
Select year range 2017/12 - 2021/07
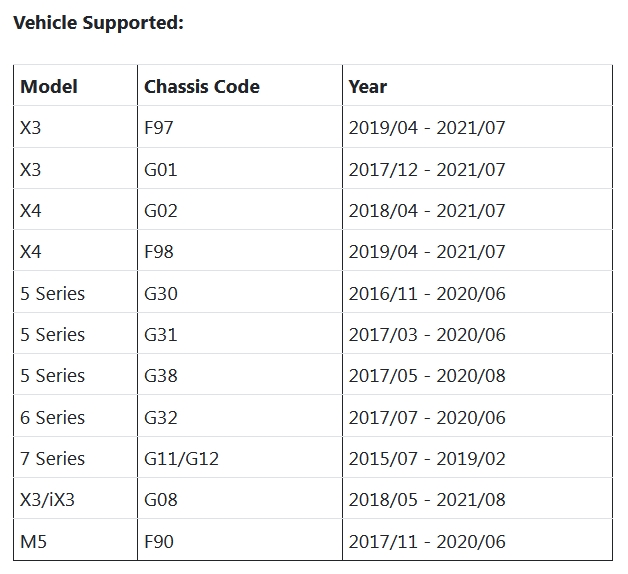(x=427, y=169)
